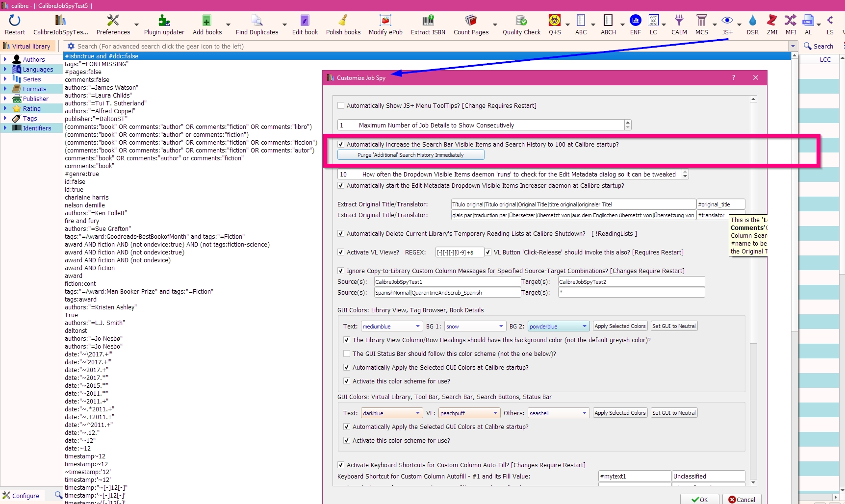This screenshot has height=504, width=845.
Task: Open the BG 1 snow color dropdown
Action: 475,327
